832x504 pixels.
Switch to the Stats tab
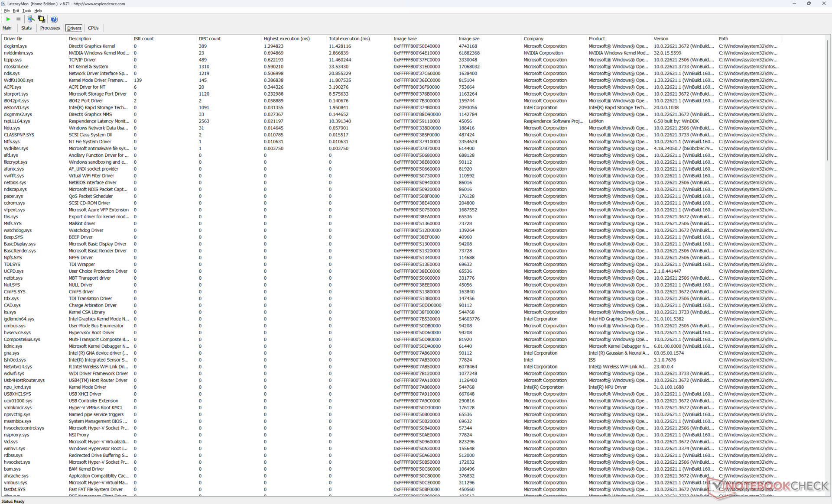coord(26,28)
